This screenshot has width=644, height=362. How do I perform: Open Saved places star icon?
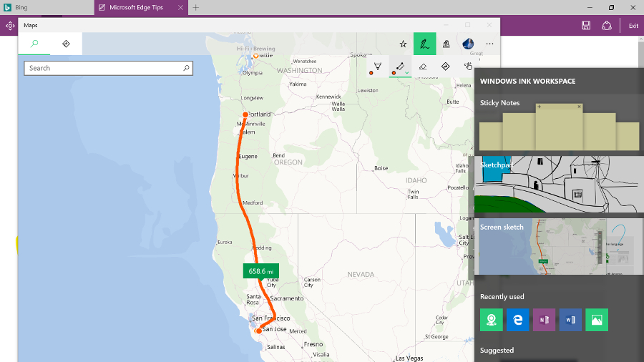point(403,44)
